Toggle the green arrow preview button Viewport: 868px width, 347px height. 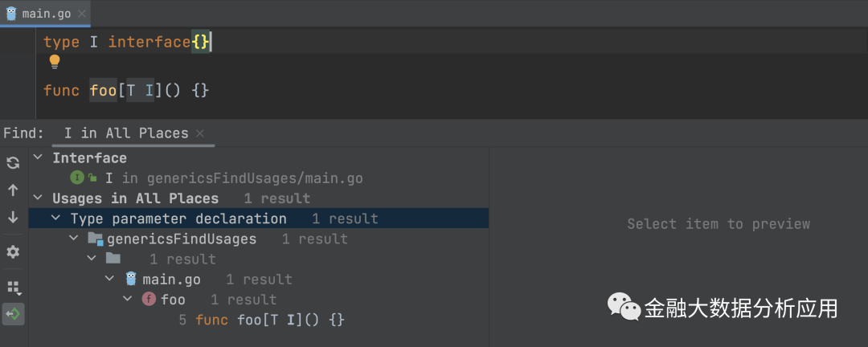point(13,313)
